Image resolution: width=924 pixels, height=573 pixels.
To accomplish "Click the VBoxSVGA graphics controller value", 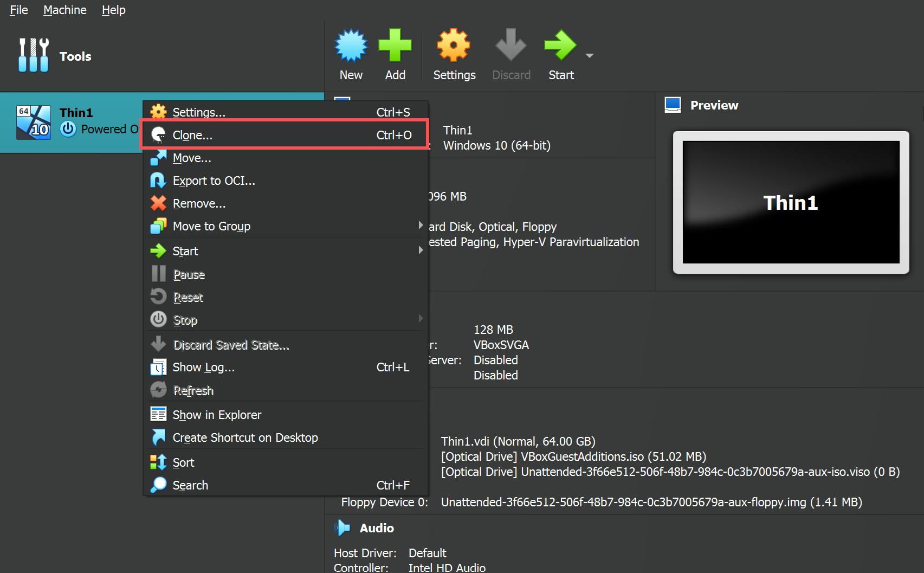I will [x=501, y=345].
